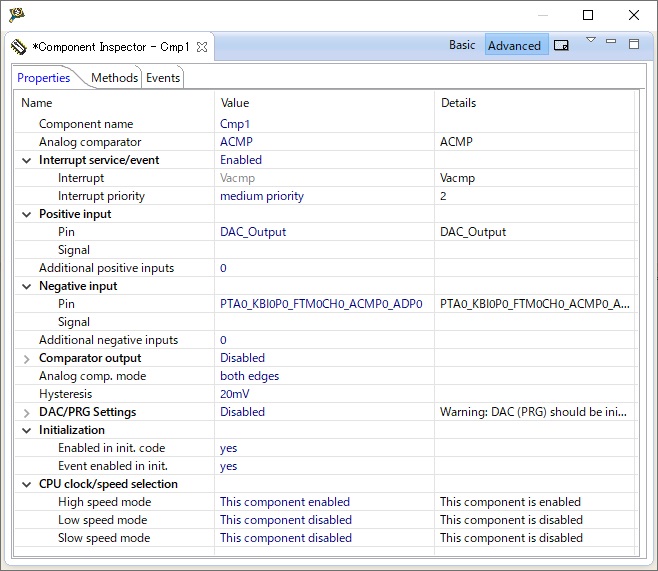Click the Positive input Signal field
Viewport: 658px width, 571px height.
(324, 250)
